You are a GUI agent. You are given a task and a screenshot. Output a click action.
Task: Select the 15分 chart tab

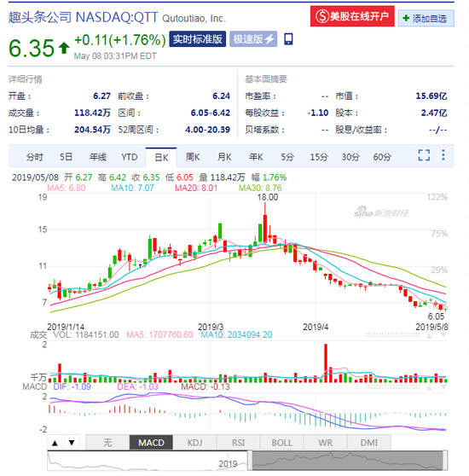(319, 157)
